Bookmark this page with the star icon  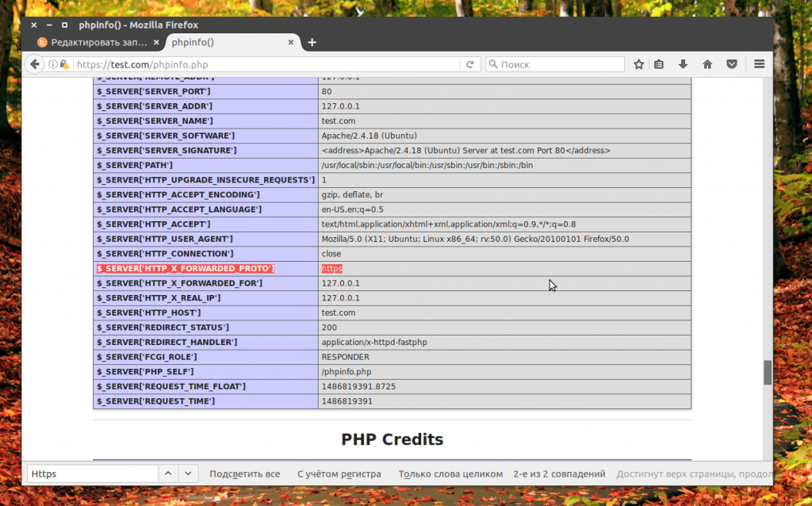point(638,64)
